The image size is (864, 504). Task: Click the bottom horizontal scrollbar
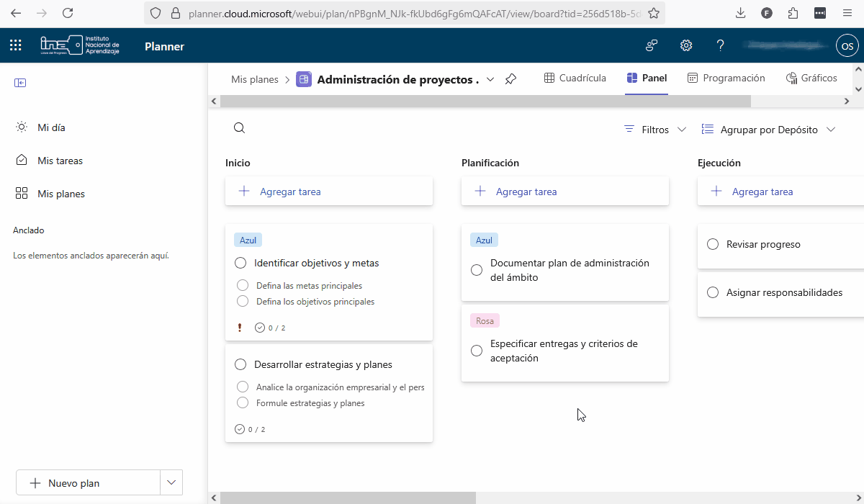[348, 498]
